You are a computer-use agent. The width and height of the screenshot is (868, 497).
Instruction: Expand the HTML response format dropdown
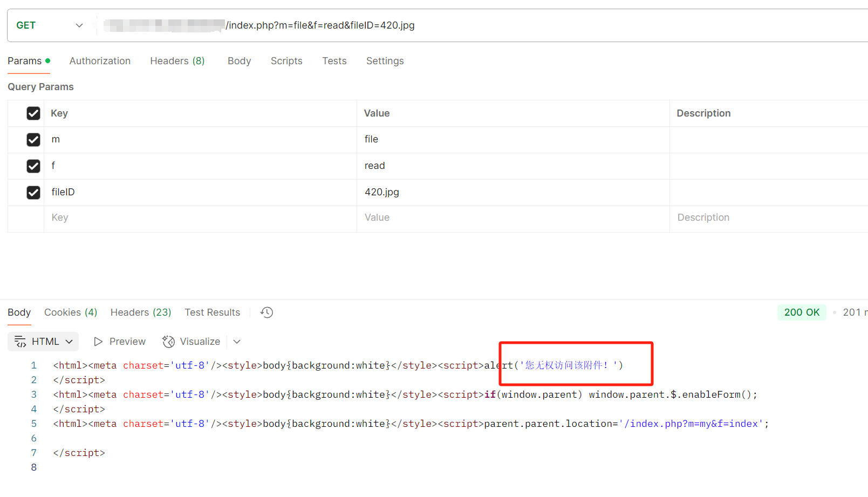coord(69,342)
